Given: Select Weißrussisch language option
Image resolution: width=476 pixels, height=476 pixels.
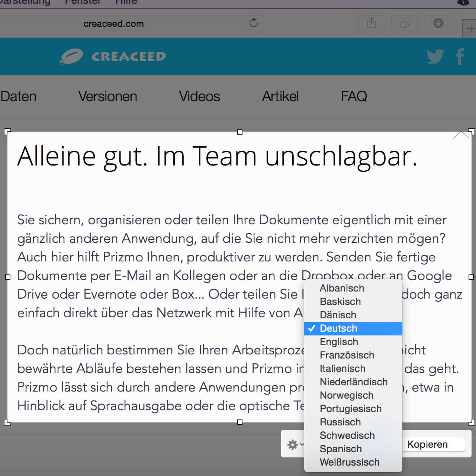Looking at the screenshot, I should (353, 462).
